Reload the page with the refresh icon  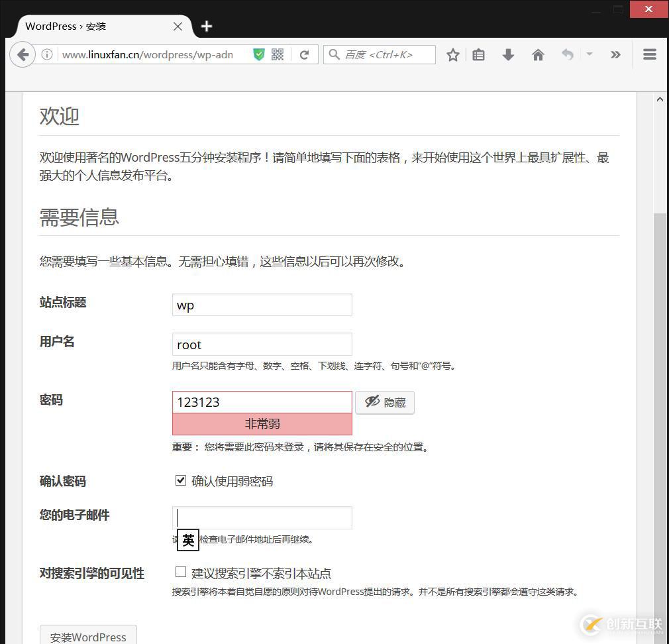305,55
